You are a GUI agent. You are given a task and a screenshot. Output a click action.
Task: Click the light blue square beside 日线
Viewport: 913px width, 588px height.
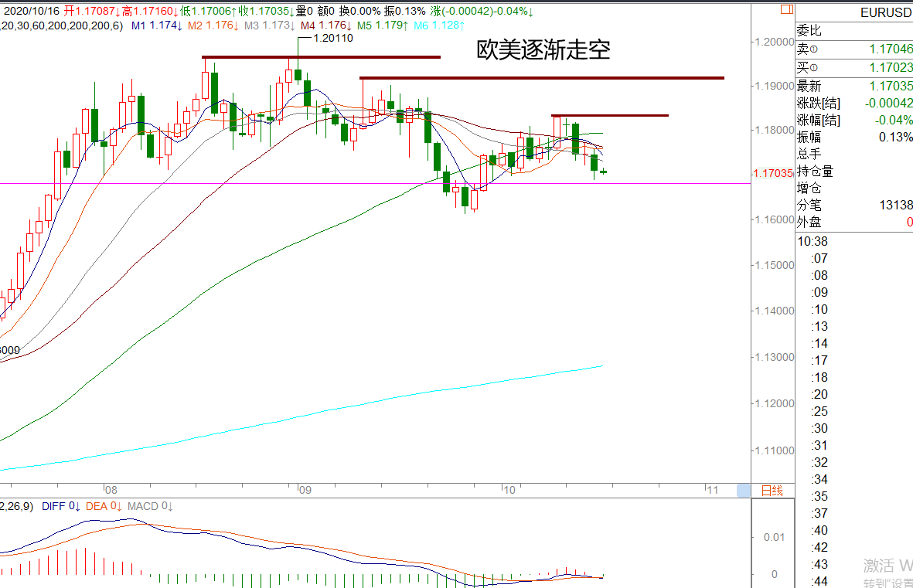click(x=744, y=490)
